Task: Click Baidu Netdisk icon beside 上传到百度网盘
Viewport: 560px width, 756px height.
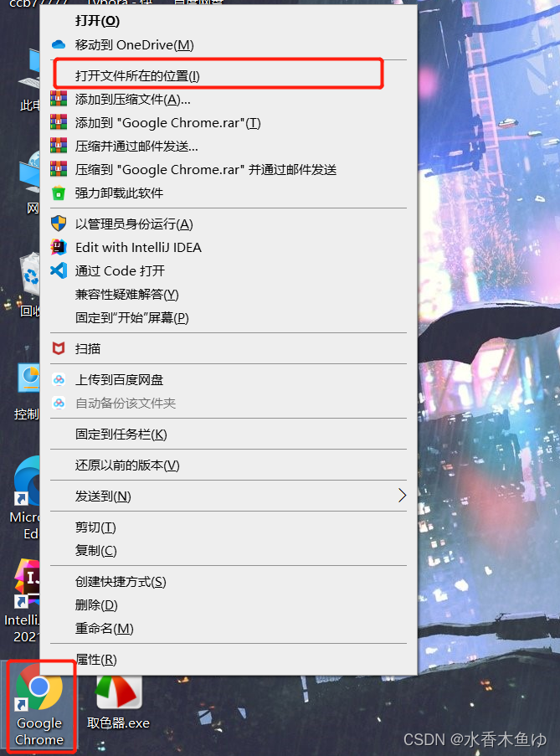Action: [59, 379]
